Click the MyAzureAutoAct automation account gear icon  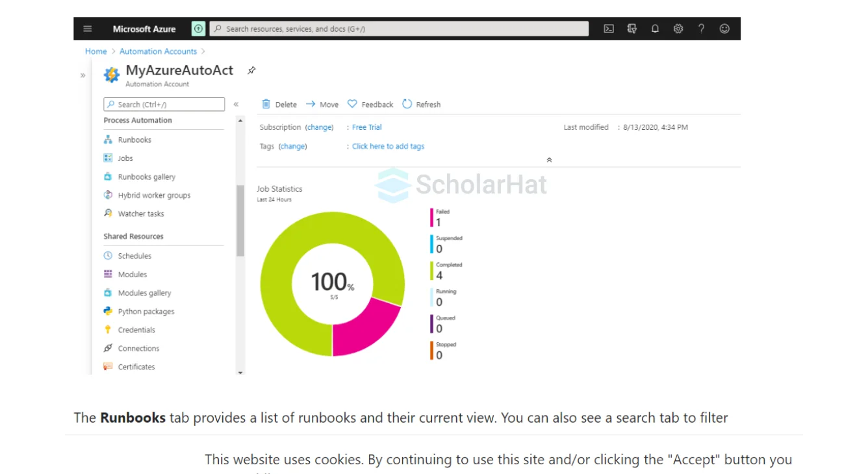coord(112,75)
